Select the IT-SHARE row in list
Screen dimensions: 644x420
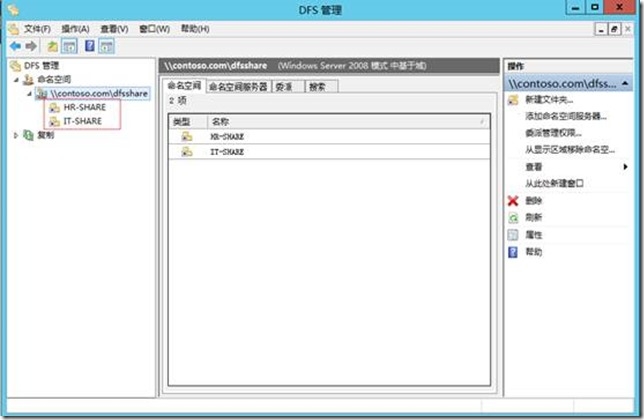329,152
